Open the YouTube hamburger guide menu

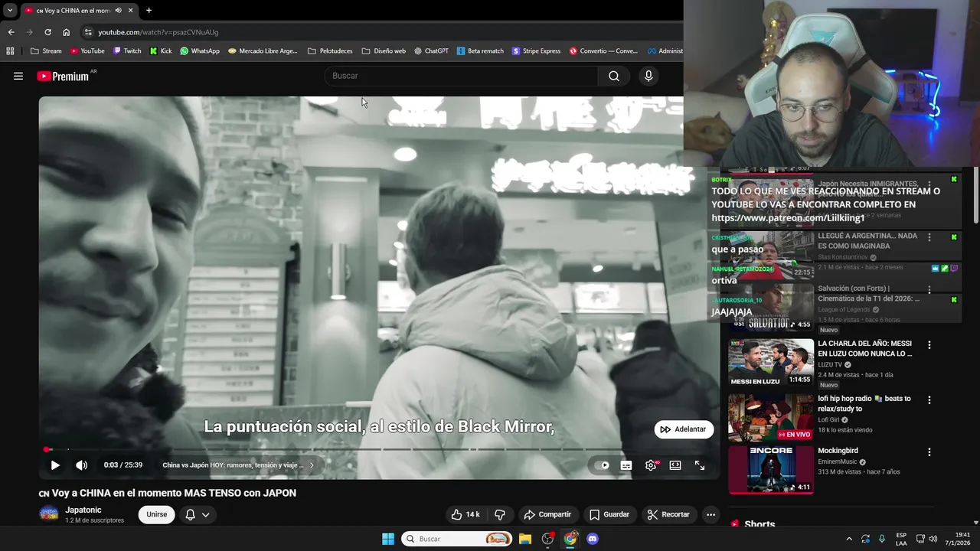click(x=18, y=76)
